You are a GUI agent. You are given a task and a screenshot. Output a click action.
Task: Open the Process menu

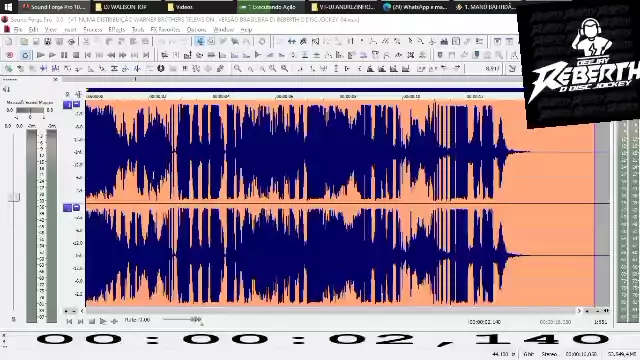pyautogui.click(x=93, y=30)
